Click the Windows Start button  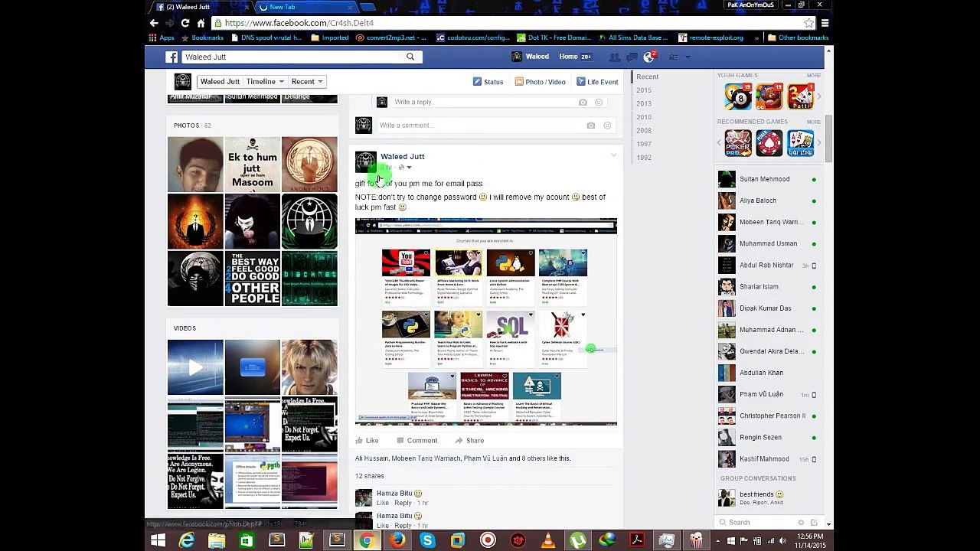coord(158,540)
